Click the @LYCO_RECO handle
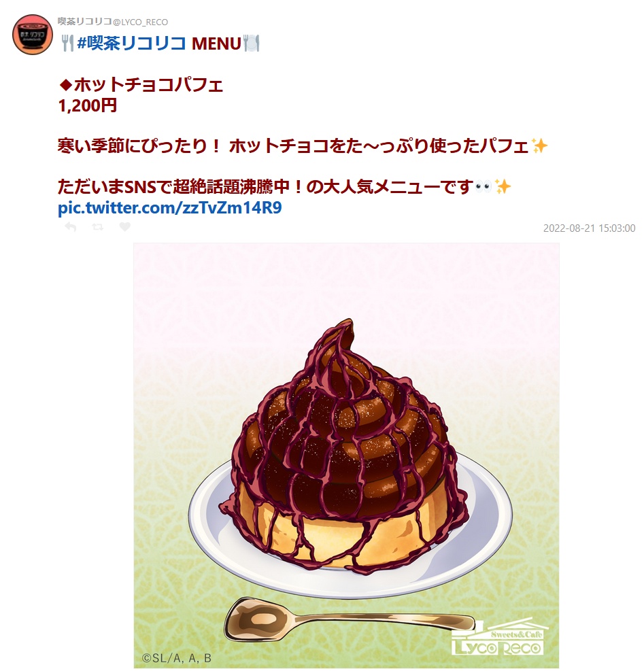The image size is (644, 671). 141,22
